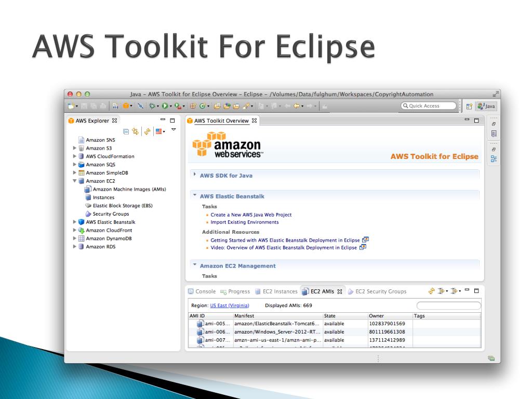Viewport: 532px width, 399px height.
Task: Click the Run External Tools icon
Action: [178, 106]
